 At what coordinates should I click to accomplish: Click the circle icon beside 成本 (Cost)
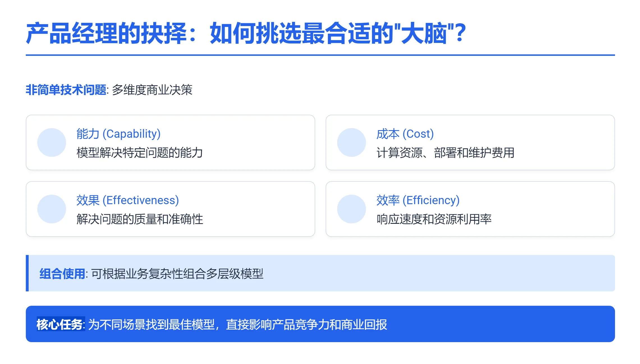pos(352,142)
